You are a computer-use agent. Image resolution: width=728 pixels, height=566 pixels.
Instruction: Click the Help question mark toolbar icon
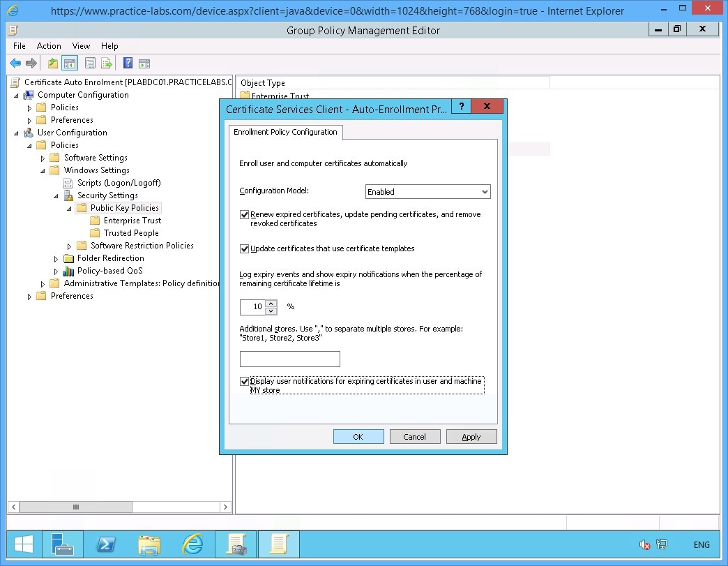pos(127,63)
